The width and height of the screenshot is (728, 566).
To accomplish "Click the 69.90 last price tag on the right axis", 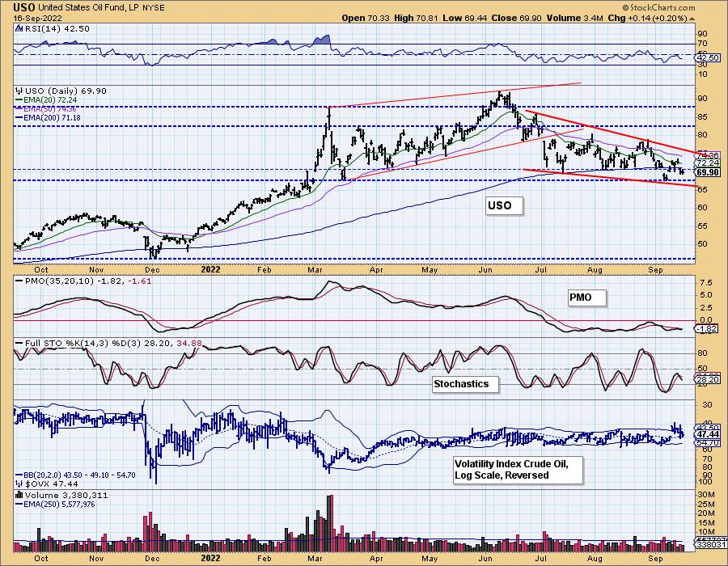I will [x=709, y=172].
